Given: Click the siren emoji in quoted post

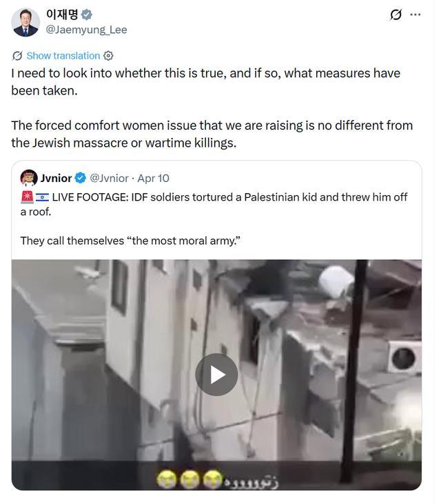Looking at the screenshot, I should pos(27,197).
